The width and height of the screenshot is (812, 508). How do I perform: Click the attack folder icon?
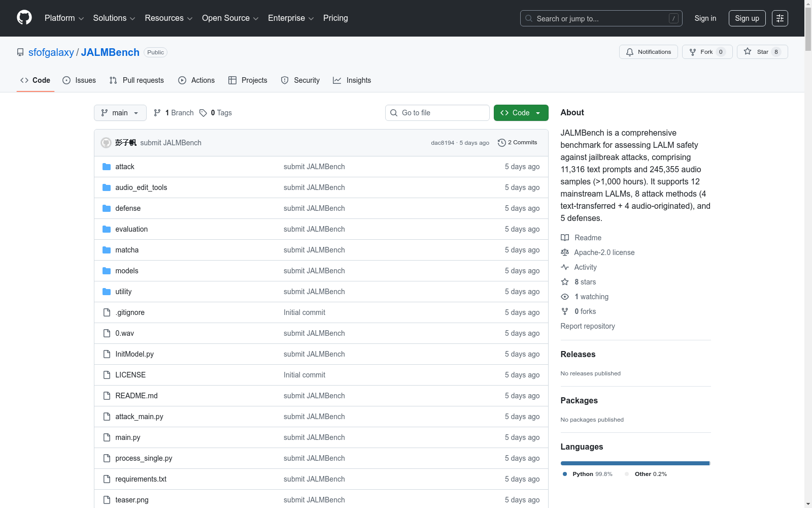click(107, 167)
